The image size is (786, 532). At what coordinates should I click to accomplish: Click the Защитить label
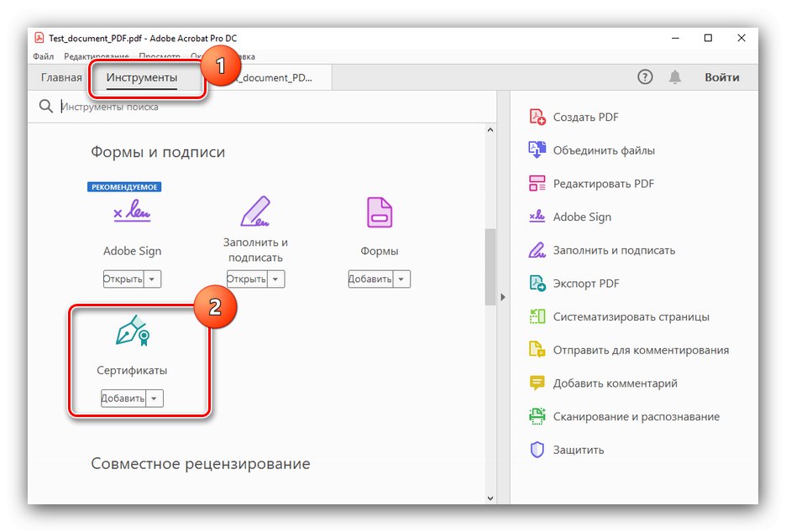tap(579, 450)
